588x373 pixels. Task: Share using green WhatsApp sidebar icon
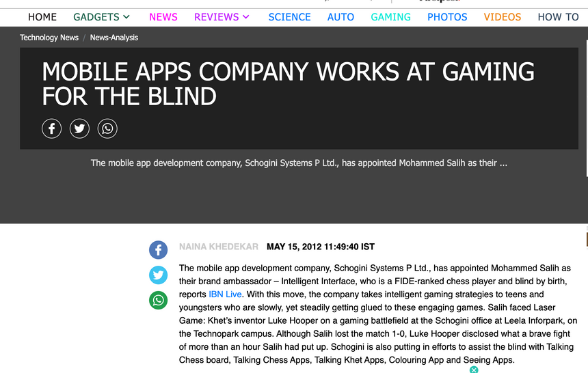[x=159, y=300]
